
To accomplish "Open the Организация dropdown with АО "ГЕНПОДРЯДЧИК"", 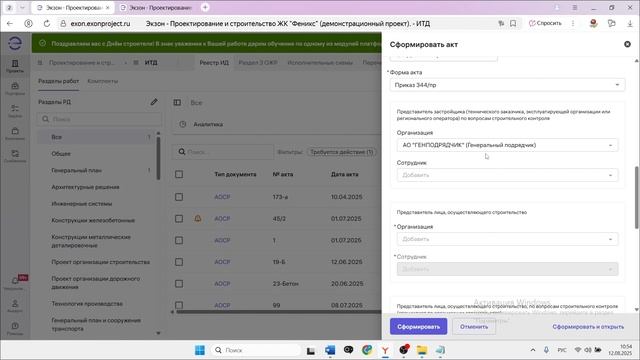I will 507,145.
